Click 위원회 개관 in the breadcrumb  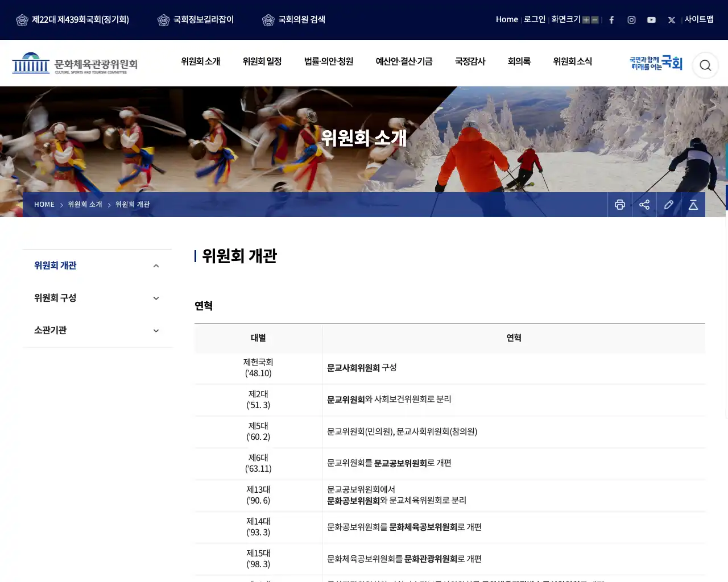(133, 205)
